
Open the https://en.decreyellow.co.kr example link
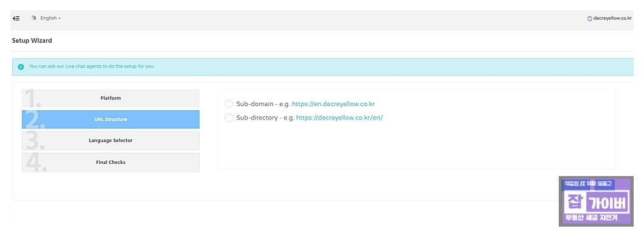(333, 104)
